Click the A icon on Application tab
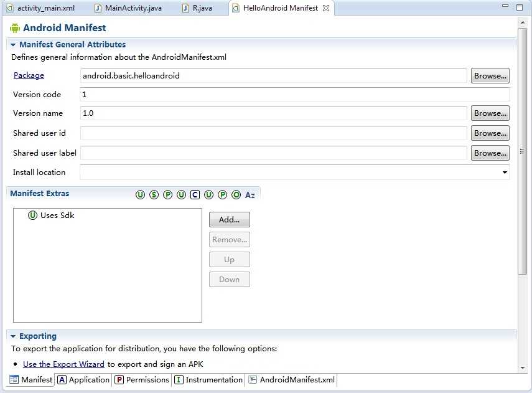Screen dimensions: 532x393 (x=62, y=379)
